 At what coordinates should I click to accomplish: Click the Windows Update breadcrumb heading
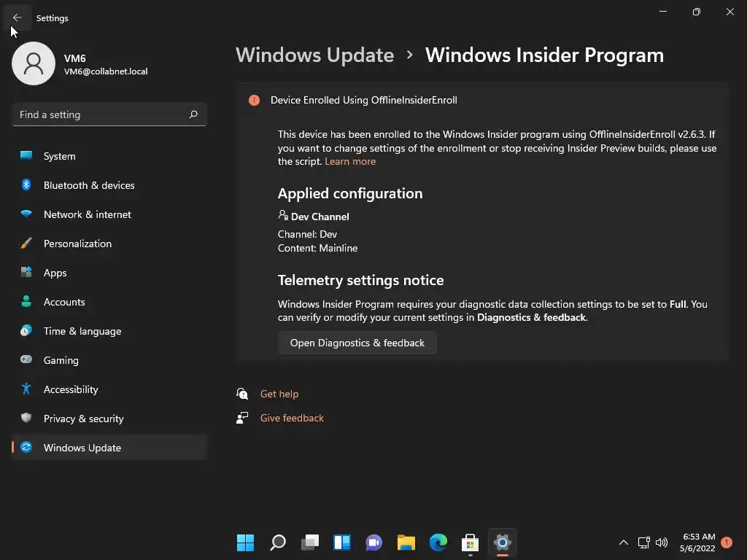tap(315, 55)
